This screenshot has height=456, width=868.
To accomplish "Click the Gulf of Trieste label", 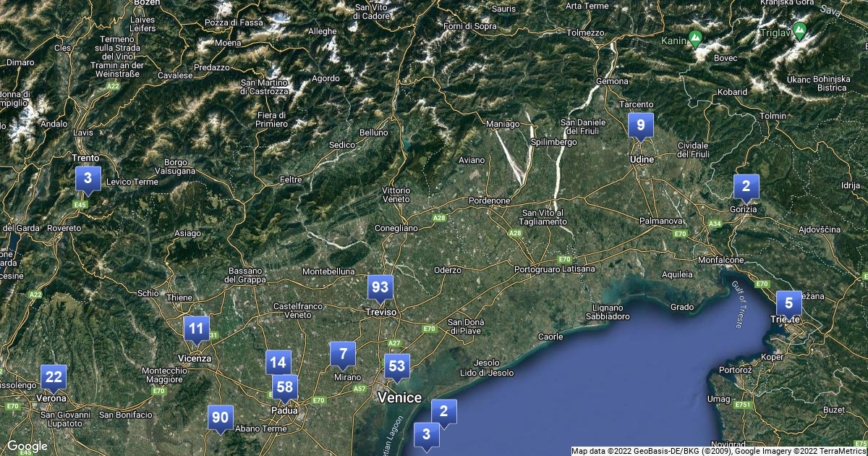I will point(738,305).
